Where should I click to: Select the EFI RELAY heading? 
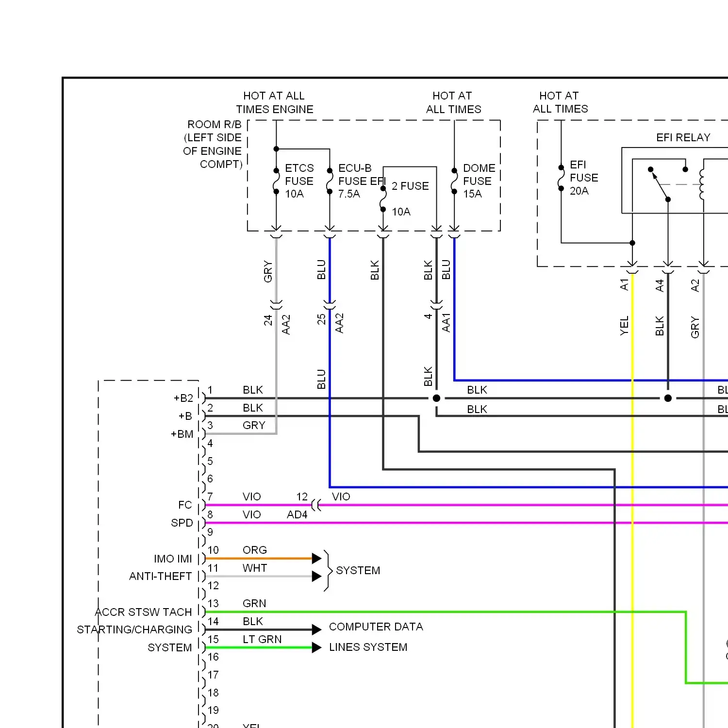[x=683, y=137]
